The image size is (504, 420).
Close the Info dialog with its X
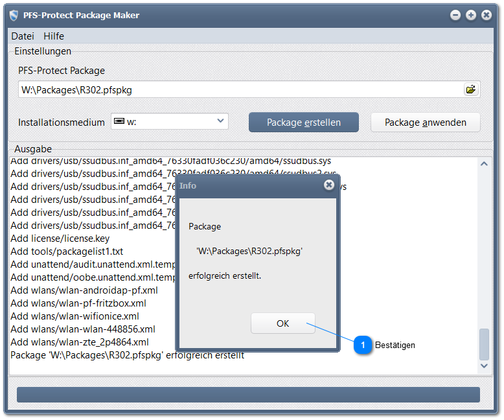329,185
